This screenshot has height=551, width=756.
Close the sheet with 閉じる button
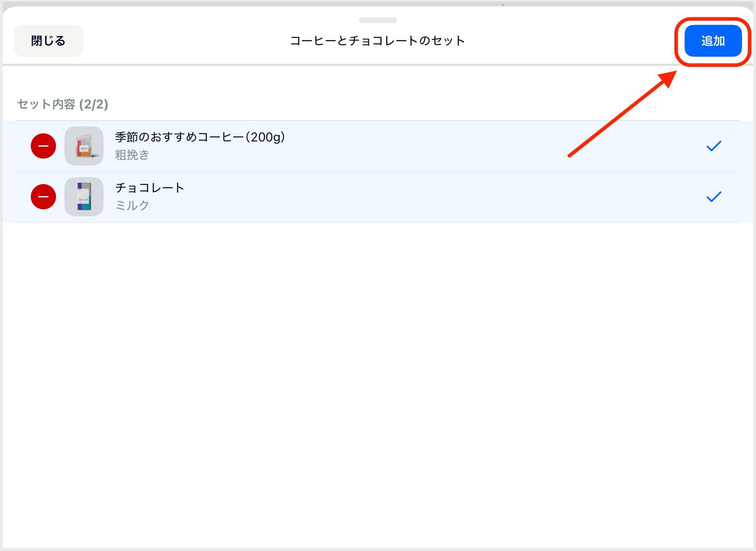pyautogui.click(x=49, y=41)
